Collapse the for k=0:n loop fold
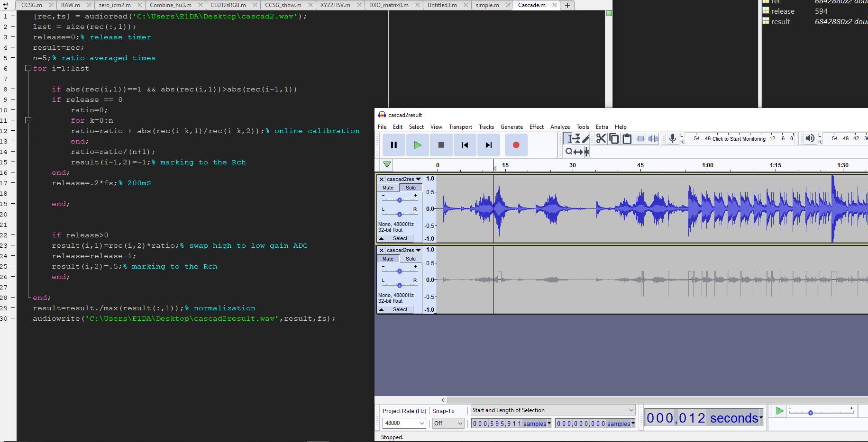 28,120
